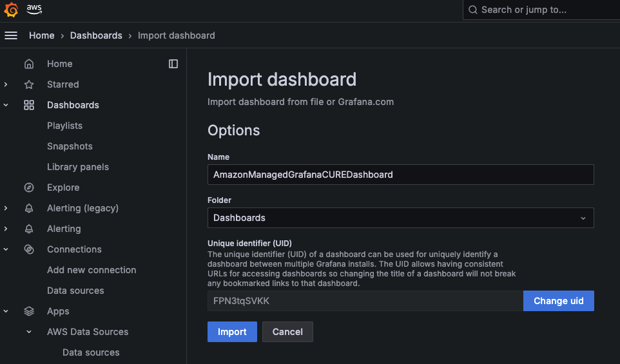Collapse the AWS Data Sources chevron
620x364 pixels.
(x=29, y=332)
